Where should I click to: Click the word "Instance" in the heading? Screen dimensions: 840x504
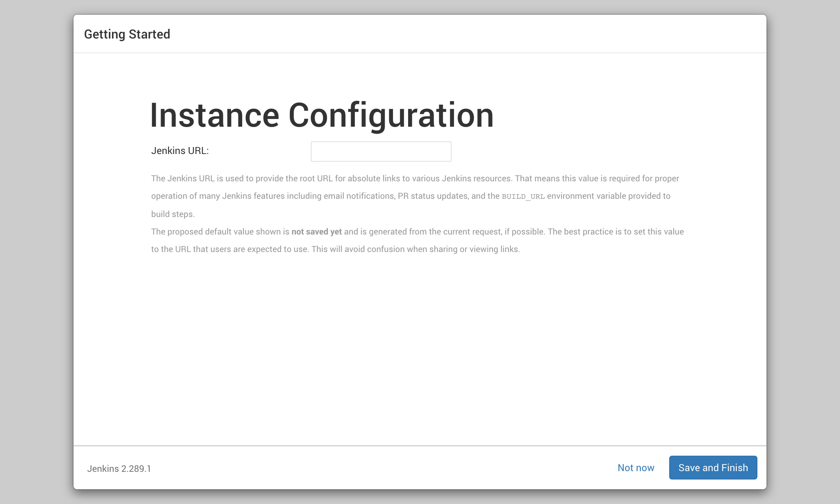(215, 115)
